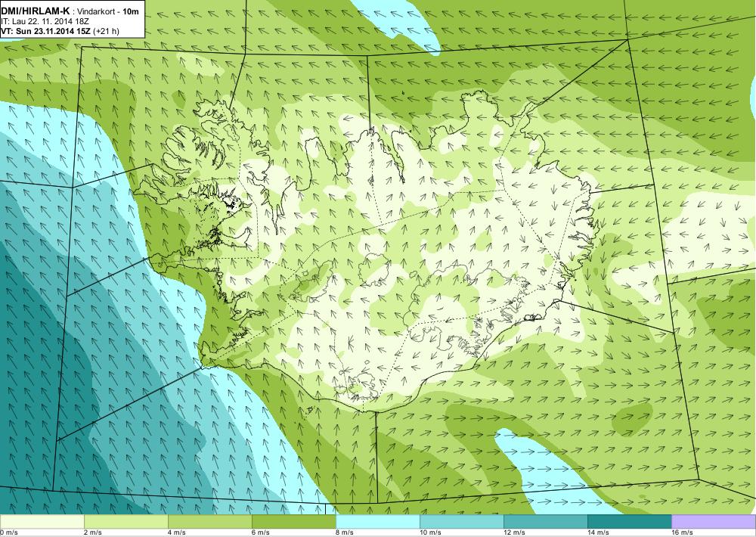This screenshot has height=537, width=756.
Task: Click the '14 m/s' legend label
Action: click(598, 532)
